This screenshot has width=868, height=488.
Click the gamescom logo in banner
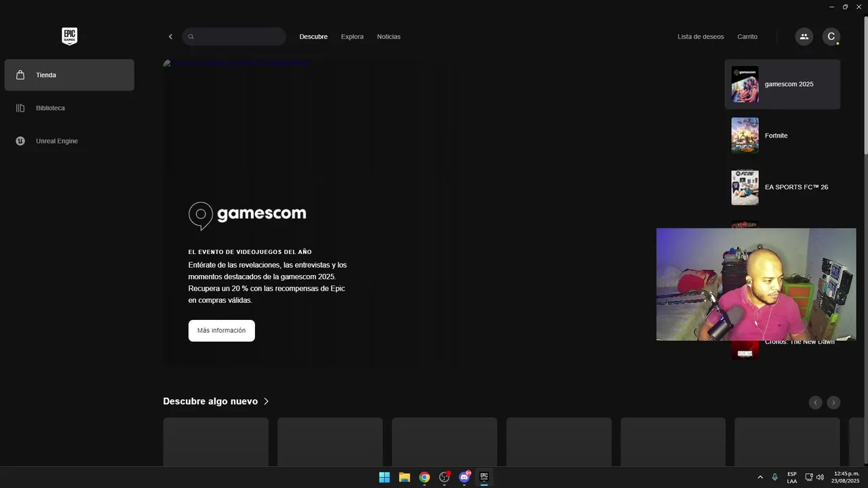[247, 215]
